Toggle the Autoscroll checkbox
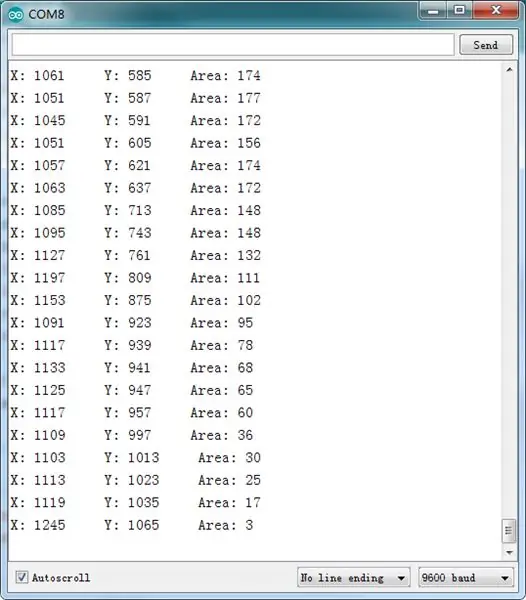The height and width of the screenshot is (600, 526). tap(21, 577)
